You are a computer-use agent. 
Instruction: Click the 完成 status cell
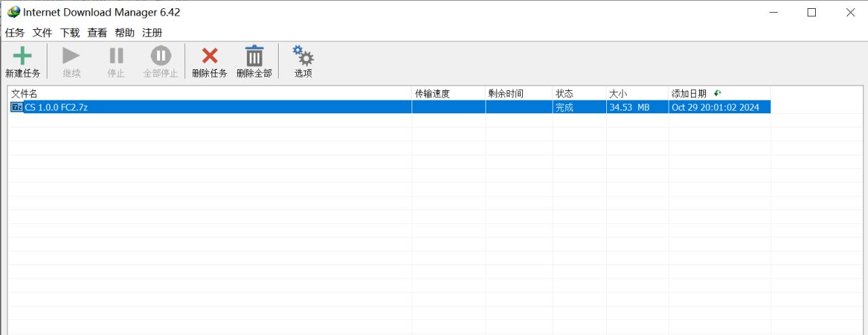pyautogui.click(x=579, y=107)
